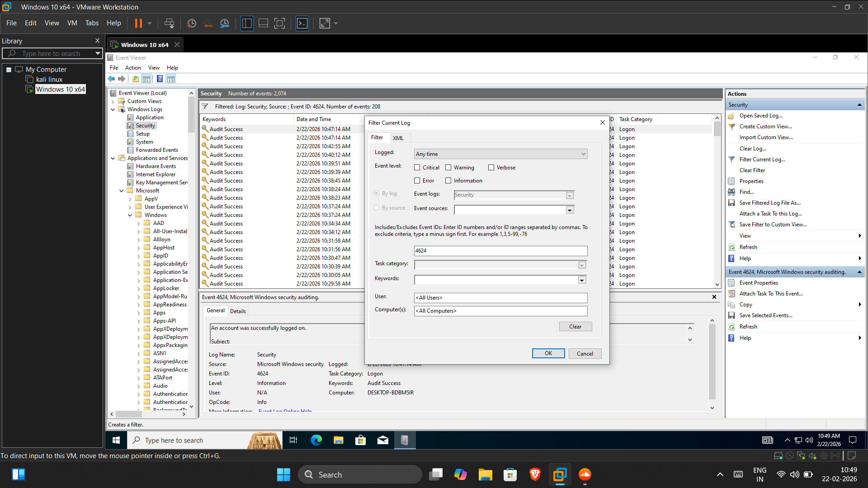Open the VMware VM menu
Image resolution: width=868 pixels, height=488 pixels.
point(72,23)
